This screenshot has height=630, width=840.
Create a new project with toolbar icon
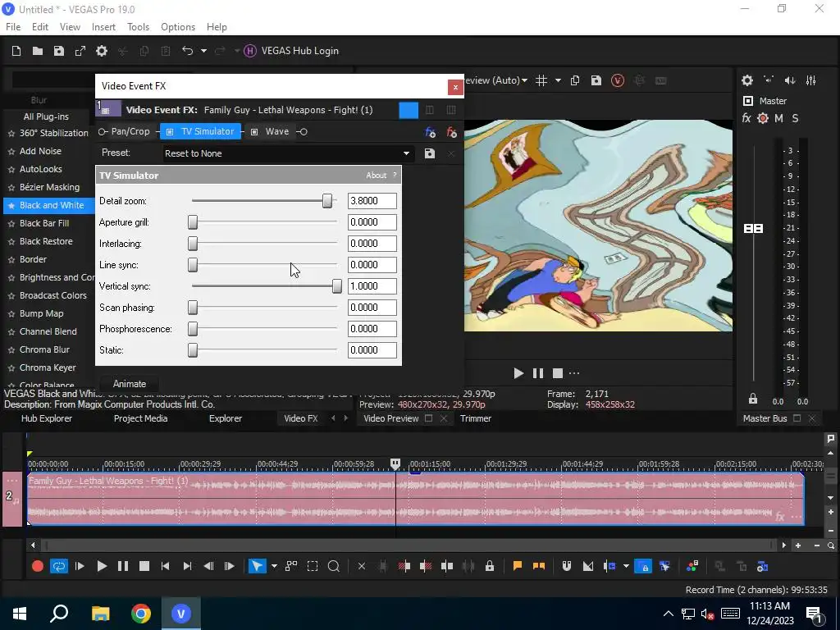tap(16, 51)
